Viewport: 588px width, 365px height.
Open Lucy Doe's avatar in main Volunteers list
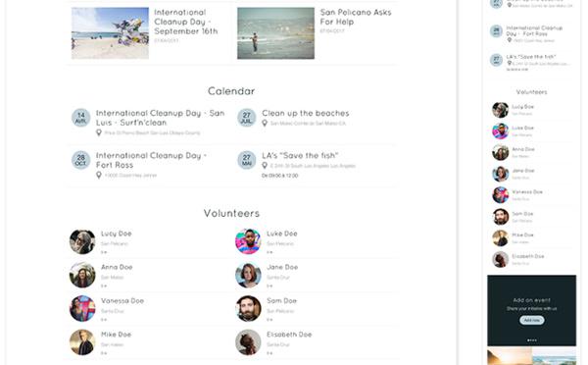point(82,241)
